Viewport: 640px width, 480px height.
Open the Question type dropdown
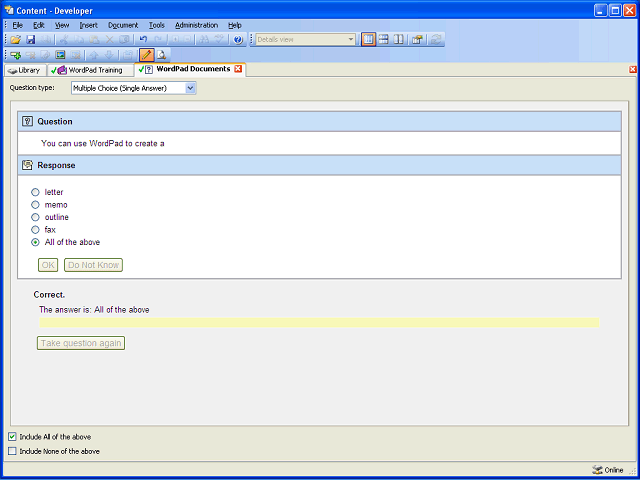(190, 88)
